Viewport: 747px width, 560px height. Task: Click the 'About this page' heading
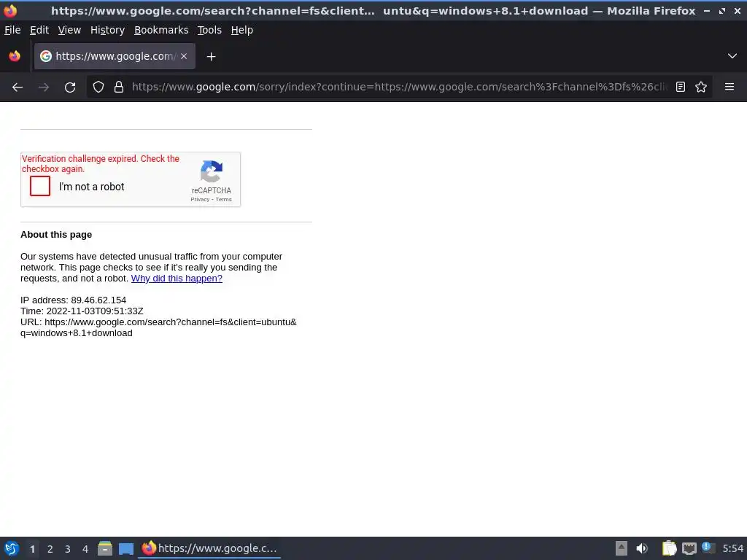[56, 234]
